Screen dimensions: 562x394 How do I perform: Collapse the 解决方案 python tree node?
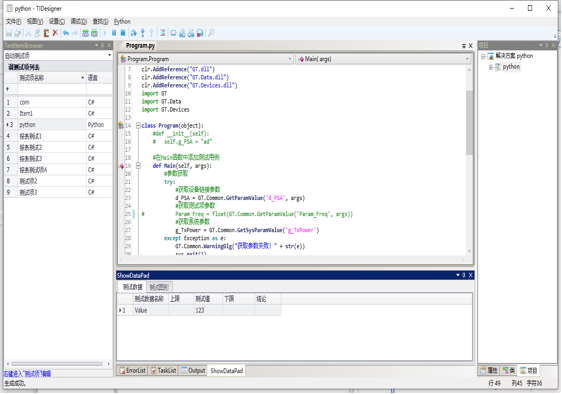tap(483, 56)
